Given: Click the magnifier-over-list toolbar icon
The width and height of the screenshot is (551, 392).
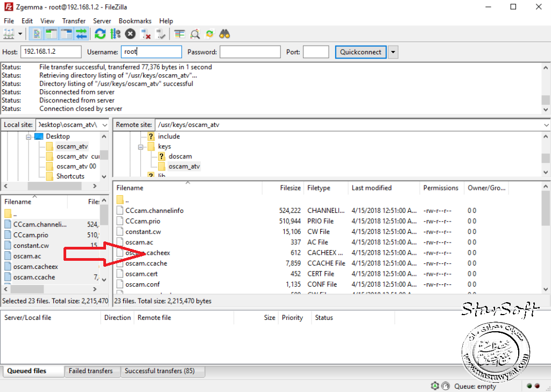Looking at the screenshot, I should pyautogui.click(x=195, y=34).
